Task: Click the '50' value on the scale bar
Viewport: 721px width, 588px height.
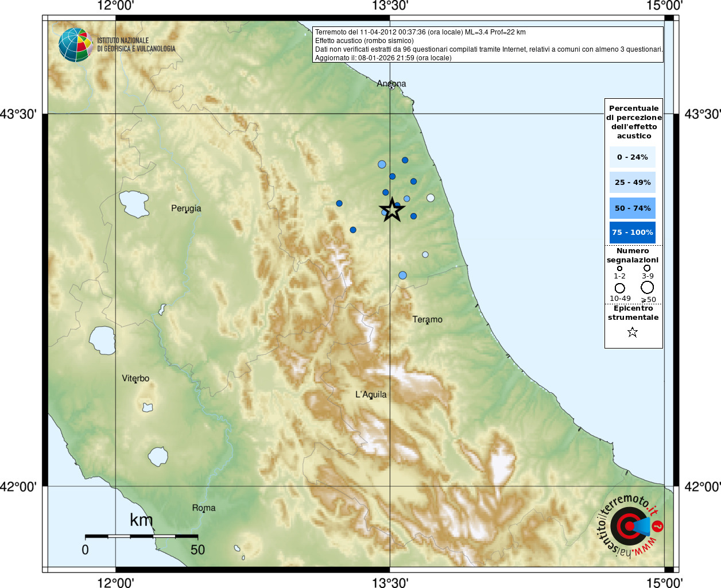Action: point(197,550)
